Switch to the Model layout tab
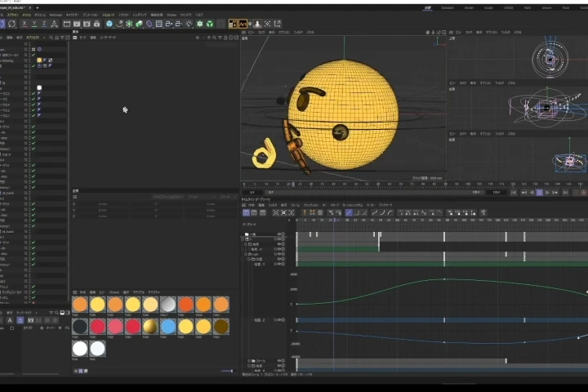The width and height of the screenshot is (588, 392). [469, 8]
